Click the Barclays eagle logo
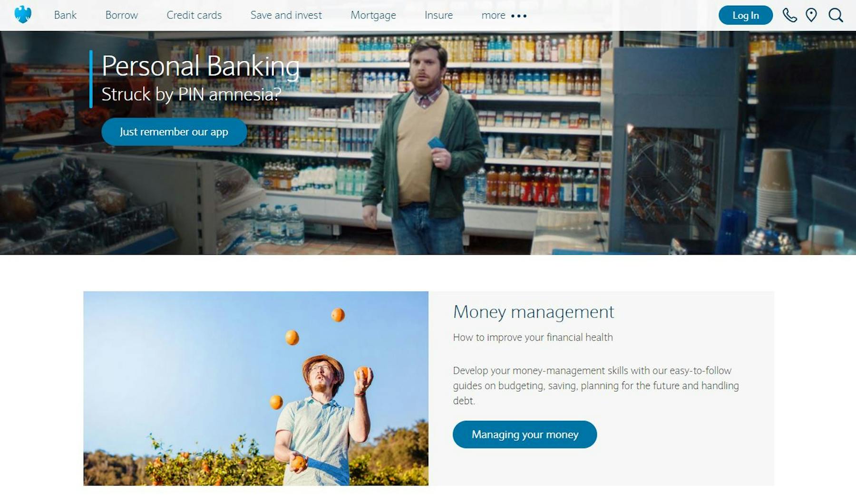The image size is (856, 504). 23,15
